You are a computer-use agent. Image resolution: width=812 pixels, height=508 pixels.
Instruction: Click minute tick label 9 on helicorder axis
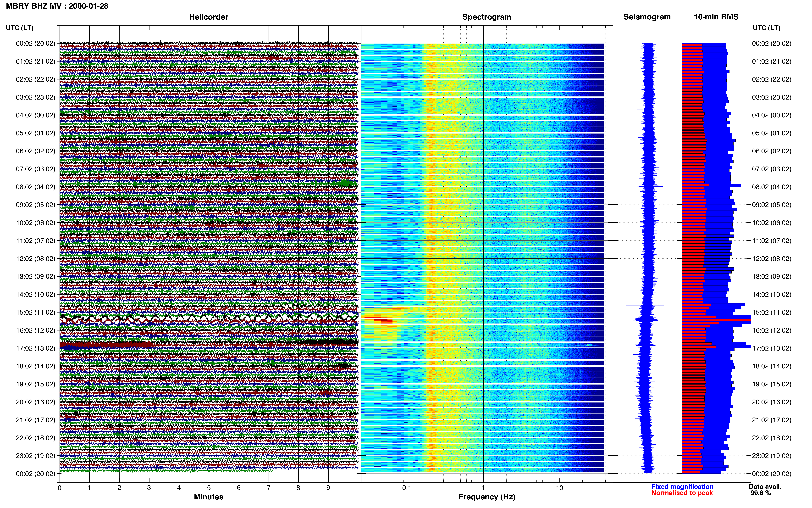(328, 488)
